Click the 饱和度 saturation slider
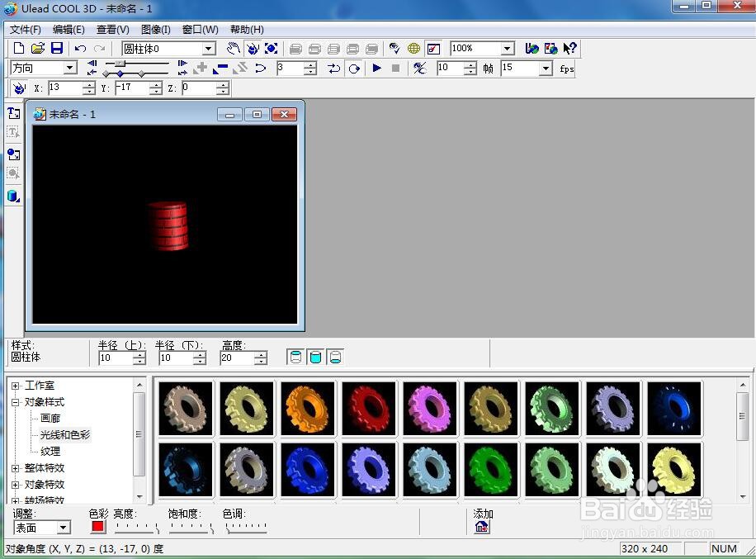Viewport: 756px width, 559px height. [x=192, y=528]
